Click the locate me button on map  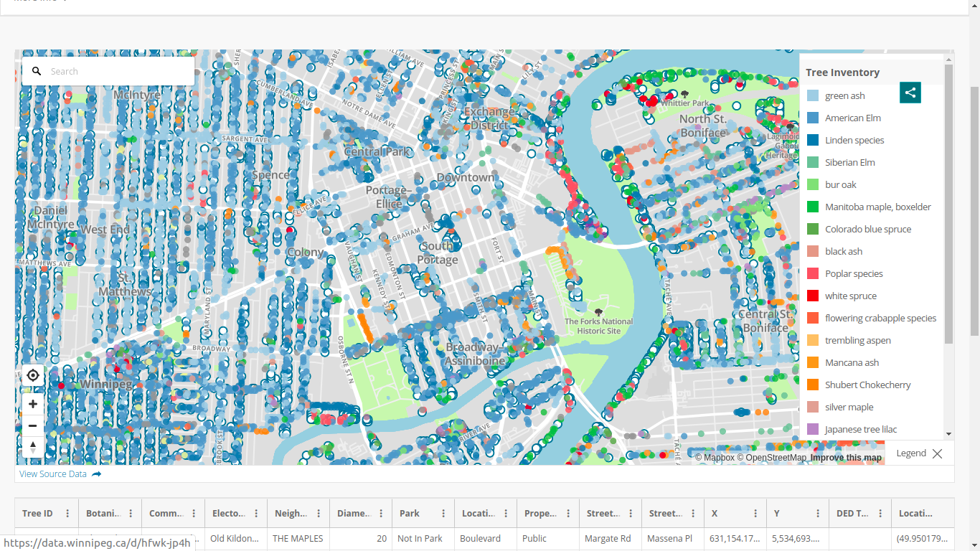33,375
